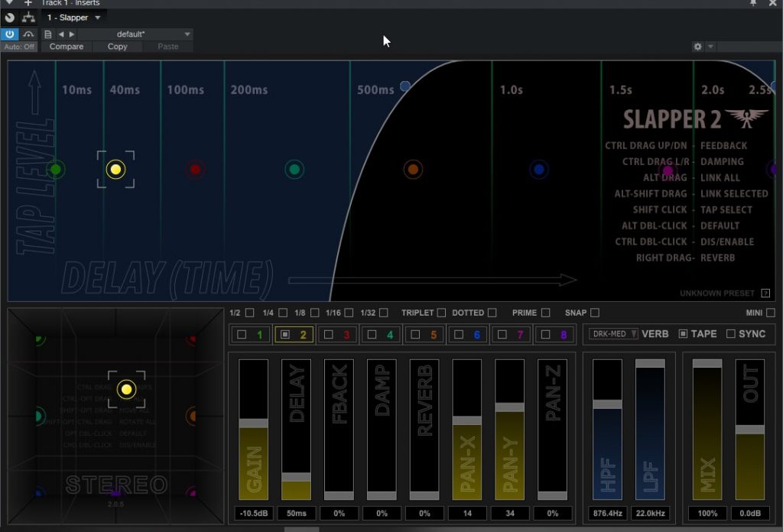
Task: Click the Copy button
Action: pos(117,47)
